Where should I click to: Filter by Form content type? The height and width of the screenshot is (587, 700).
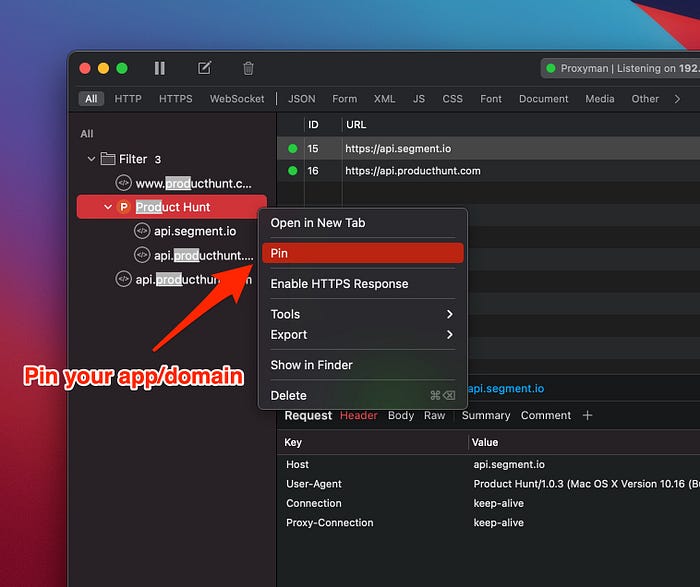[x=344, y=99]
